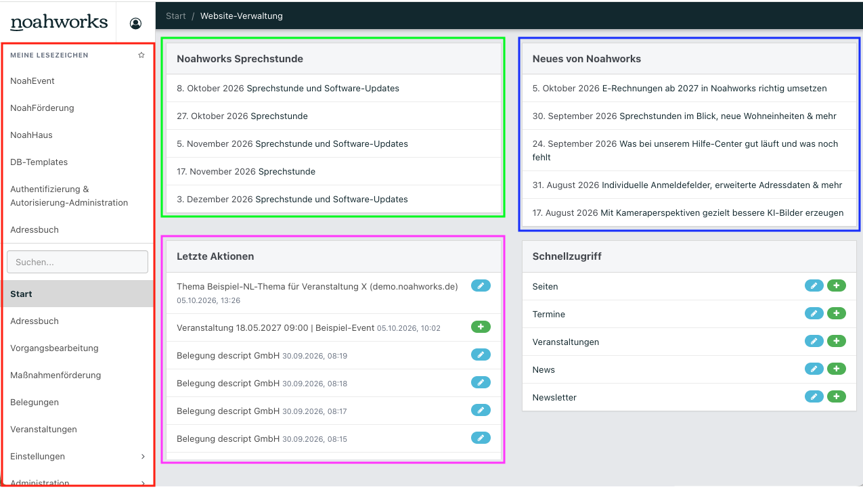
Task: Click the bookmarks star icon
Action: click(141, 55)
